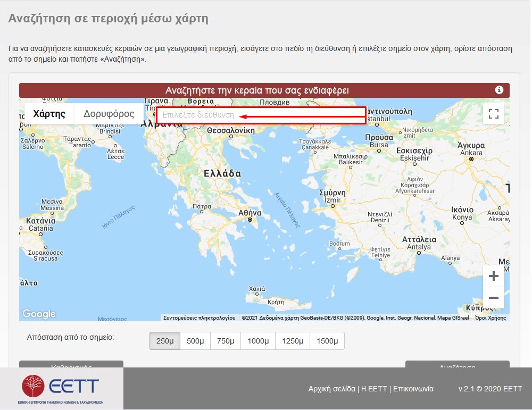Toggle fullscreen map view
The image size is (532, 410).
tap(493, 114)
